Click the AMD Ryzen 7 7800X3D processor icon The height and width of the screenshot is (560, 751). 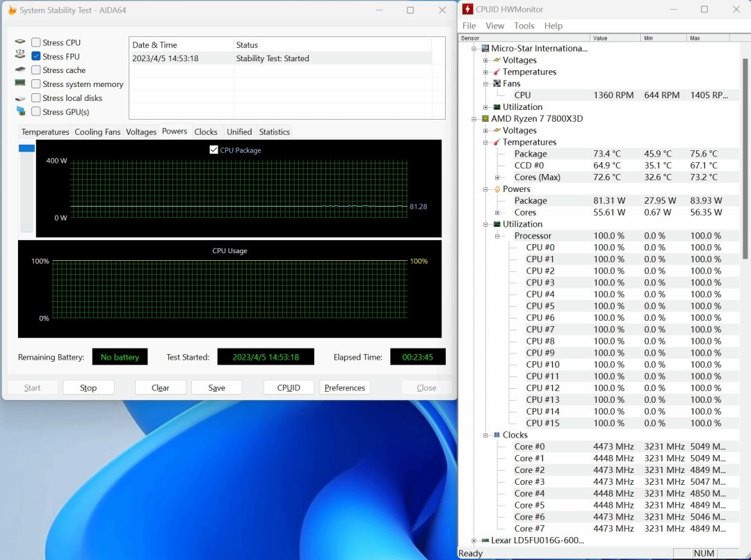(x=485, y=119)
